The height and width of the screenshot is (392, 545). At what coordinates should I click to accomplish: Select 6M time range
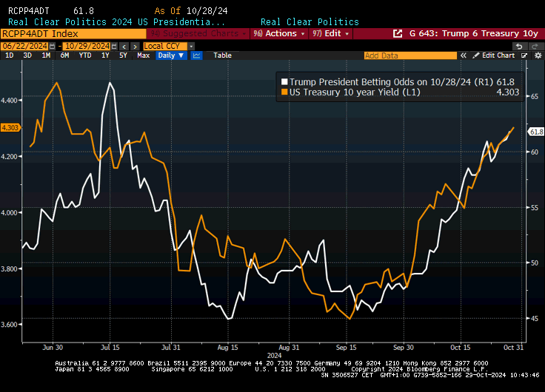pyautogui.click(x=64, y=55)
